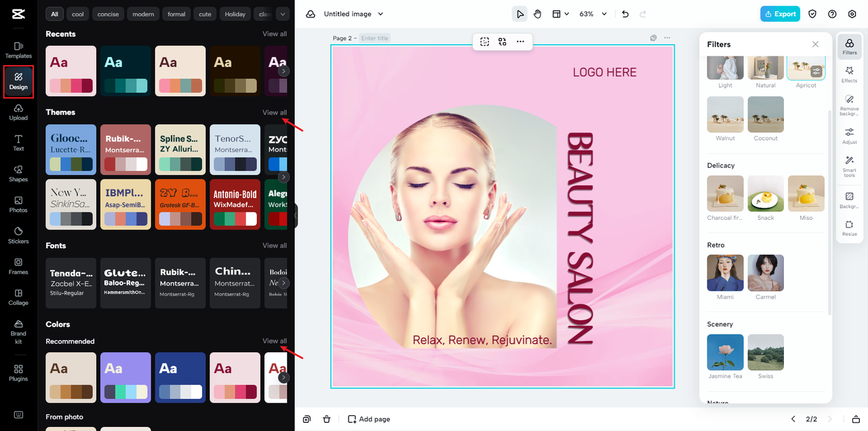
Task: Select the Design sidebar panel
Action: 18,81
